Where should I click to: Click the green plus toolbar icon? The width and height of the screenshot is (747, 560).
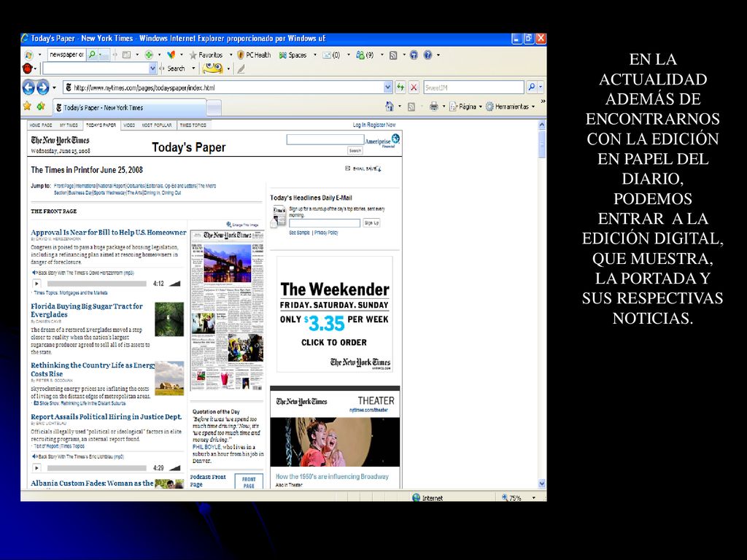(x=149, y=55)
